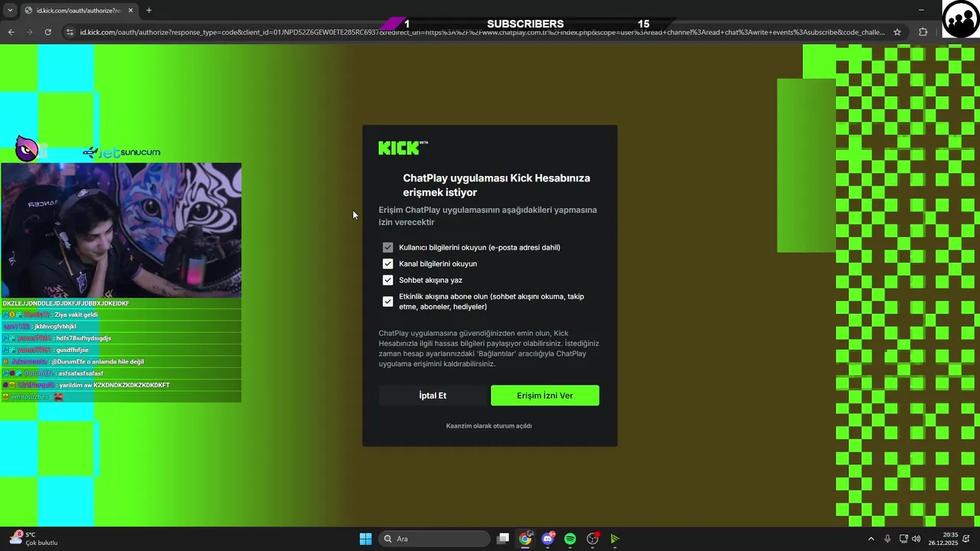Open volume control speaker icon
The width and height of the screenshot is (980, 551).
(x=916, y=539)
